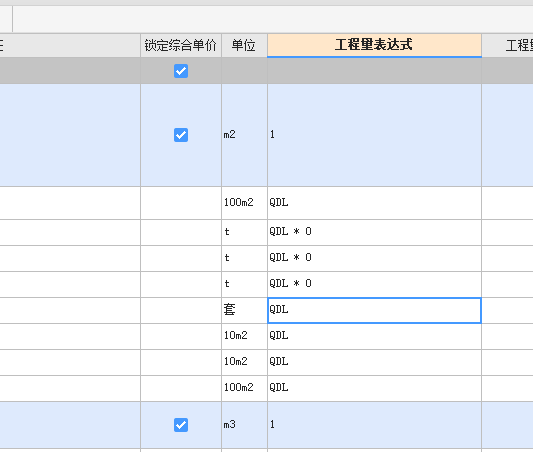Select the m2 unit cell

(x=244, y=135)
